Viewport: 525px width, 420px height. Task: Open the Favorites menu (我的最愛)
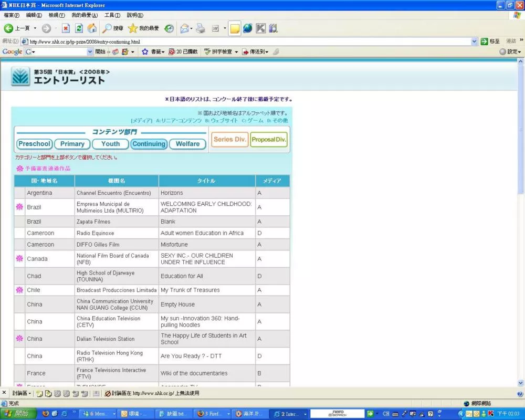click(x=85, y=15)
